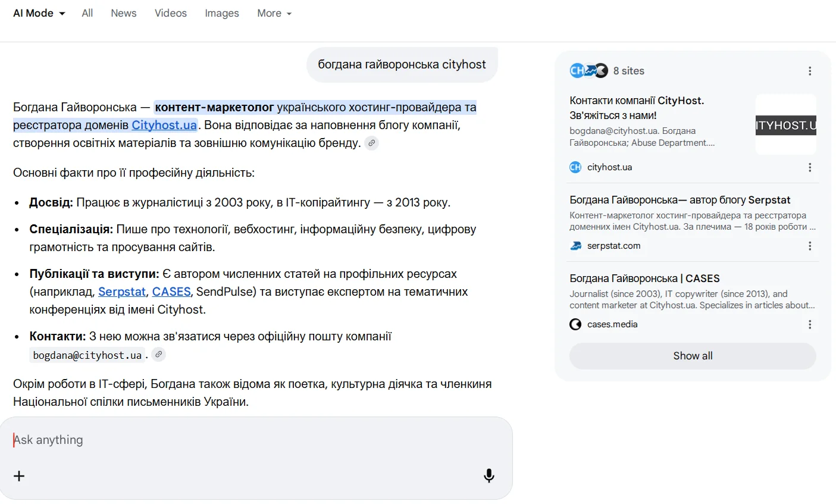Viewport: 836px width, 504px height.
Task: Open the Богдана Гайворонська | CASES result
Action: point(644,278)
